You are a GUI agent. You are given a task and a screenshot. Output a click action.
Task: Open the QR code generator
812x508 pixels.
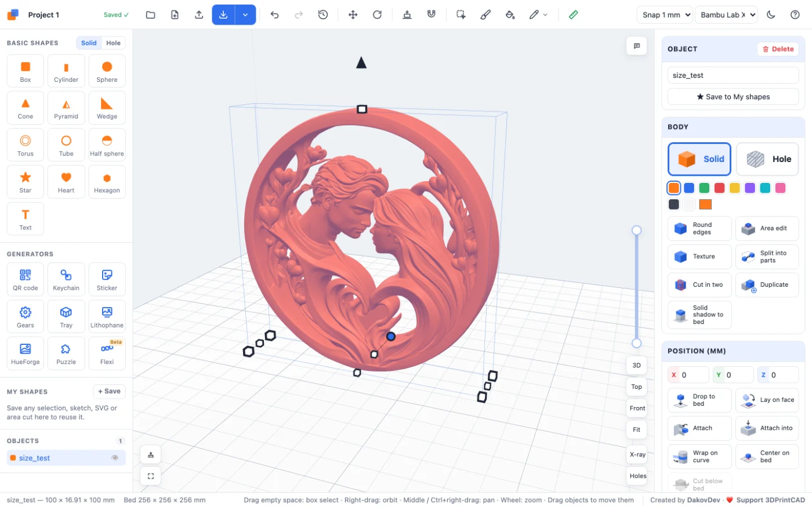[26, 279]
